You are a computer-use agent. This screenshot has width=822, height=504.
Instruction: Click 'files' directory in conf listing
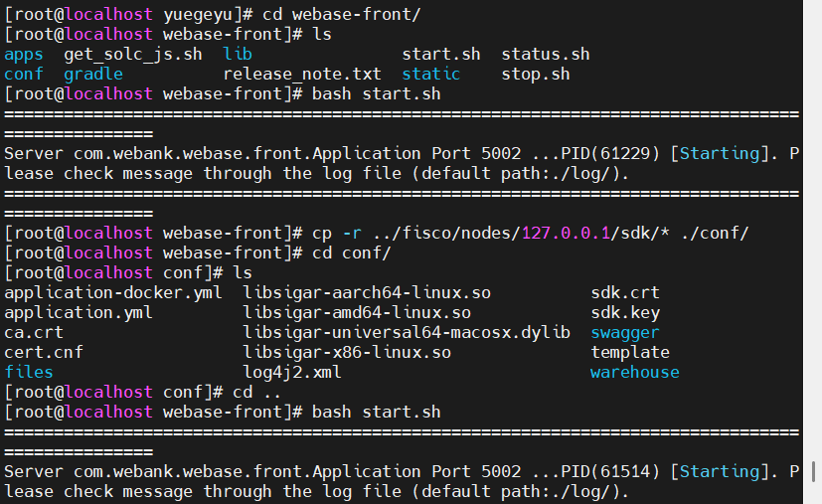pos(28,373)
